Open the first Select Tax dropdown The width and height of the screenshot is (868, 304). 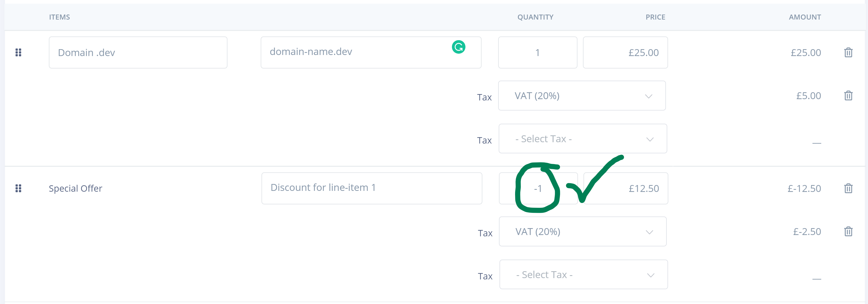(x=583, y=138)
